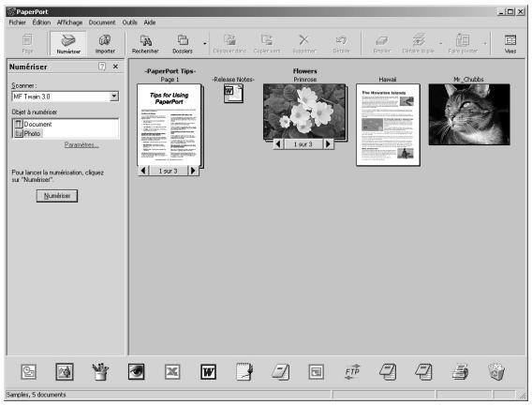532x405 pixels.
Task: Open the Outils menu
Action: (129, 22)
